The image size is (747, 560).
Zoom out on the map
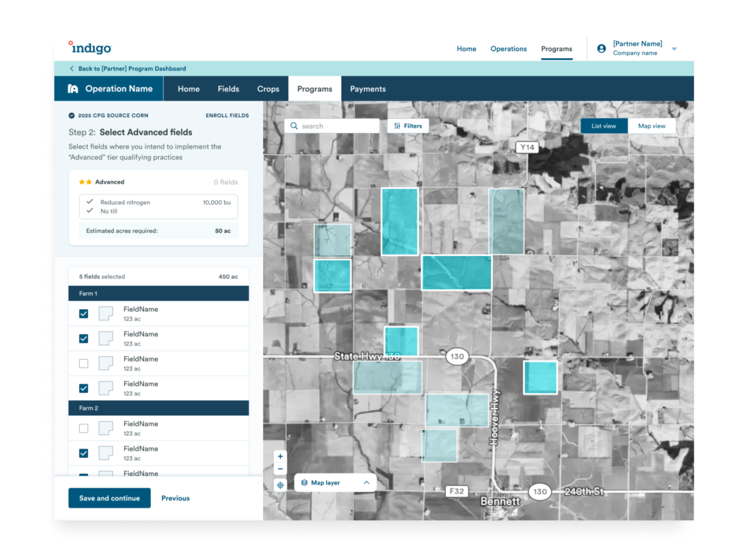[280, 469]
